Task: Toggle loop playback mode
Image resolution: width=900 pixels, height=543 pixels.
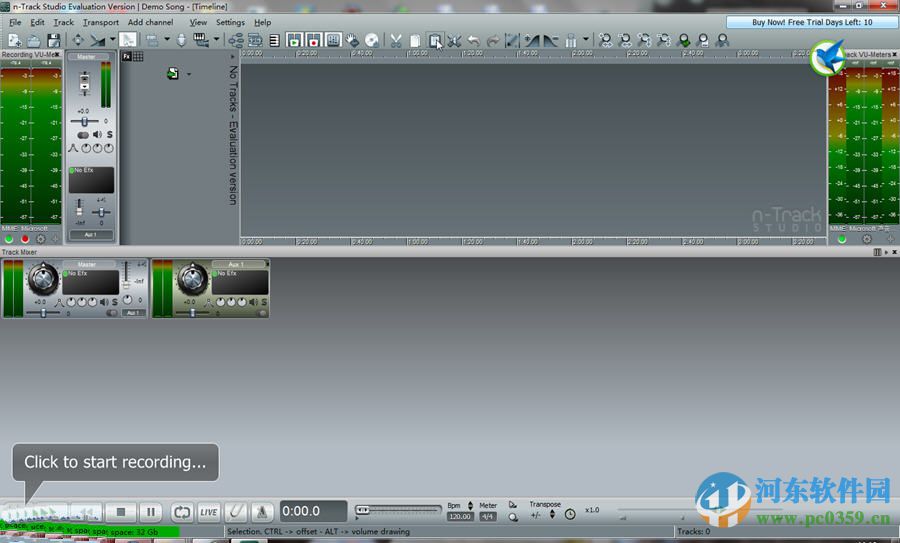Action: pyautogui.click(x=182, y=511)
